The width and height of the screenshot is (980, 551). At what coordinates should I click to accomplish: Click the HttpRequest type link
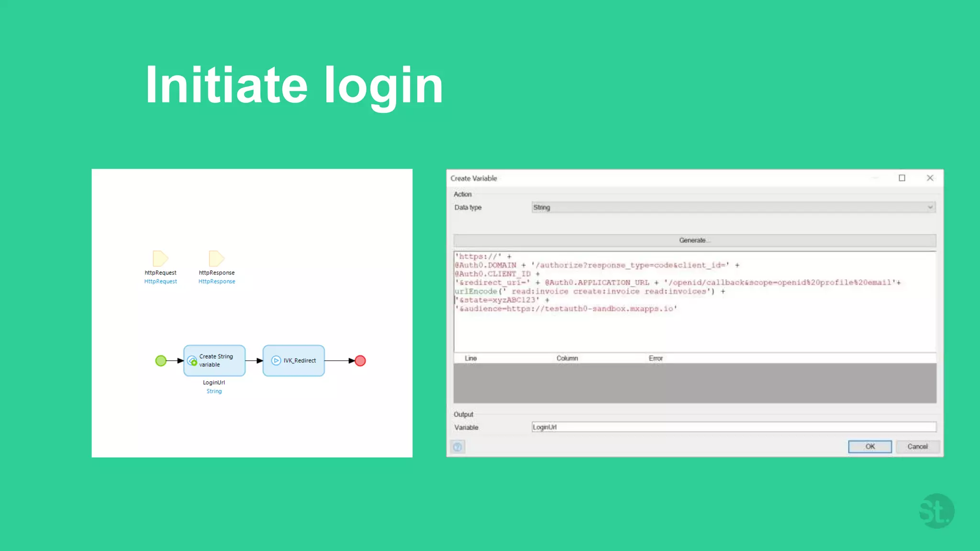tap(160, 281)
